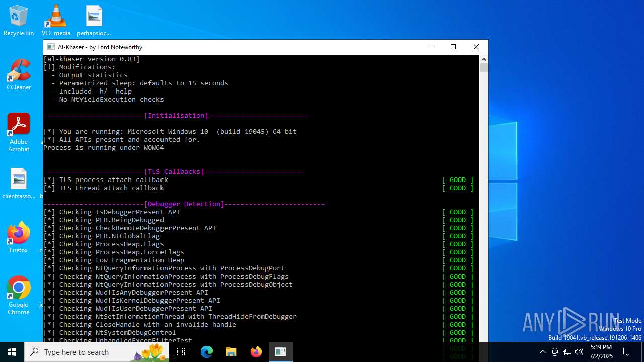Click 'Process is running under WOW64' line
This screenshot has width=644, height=362.
(104, 147)
